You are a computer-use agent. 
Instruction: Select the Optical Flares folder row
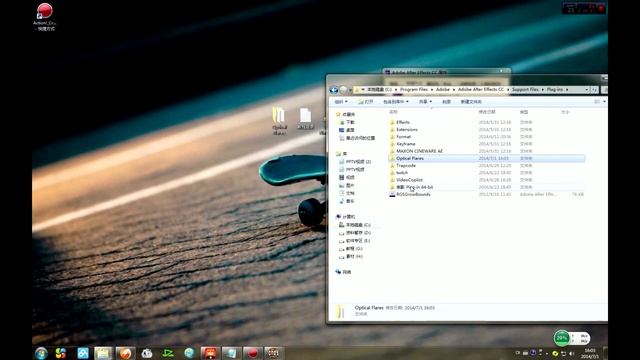click(x=487, y=158)
